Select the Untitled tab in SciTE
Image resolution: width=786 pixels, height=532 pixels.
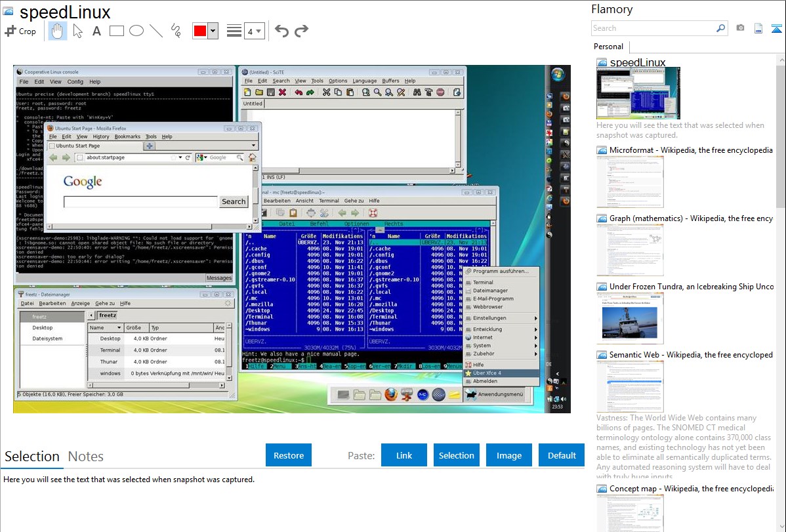pyautogui.click(x=253, y=104)
